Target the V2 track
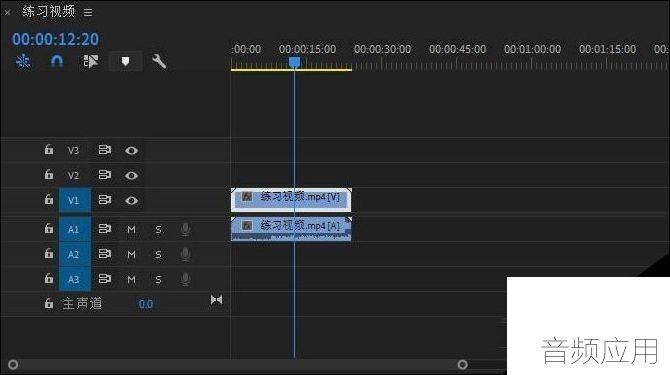Image resolution: width=670 pixels, height=375 pixels. 73,175
